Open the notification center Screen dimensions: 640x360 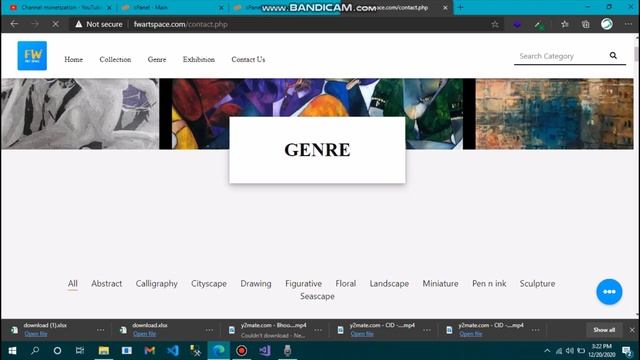pos(627,351)
